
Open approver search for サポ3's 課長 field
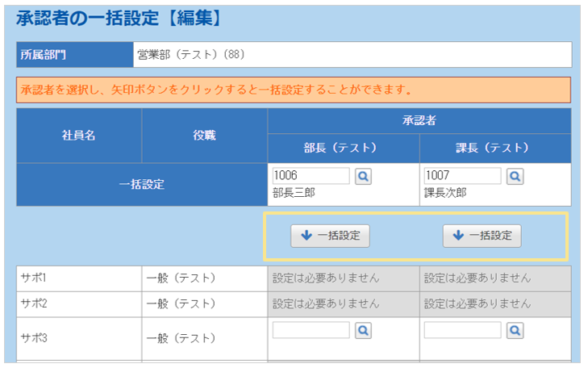[515, 330]
